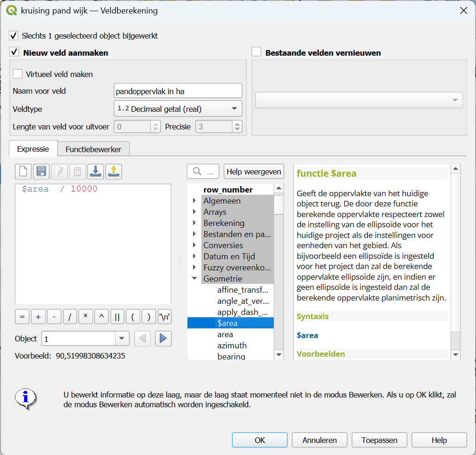The image size is (476, 455).
Task: Select the Expressie tab
Action: pyautogui.click(x=33, y=149)
